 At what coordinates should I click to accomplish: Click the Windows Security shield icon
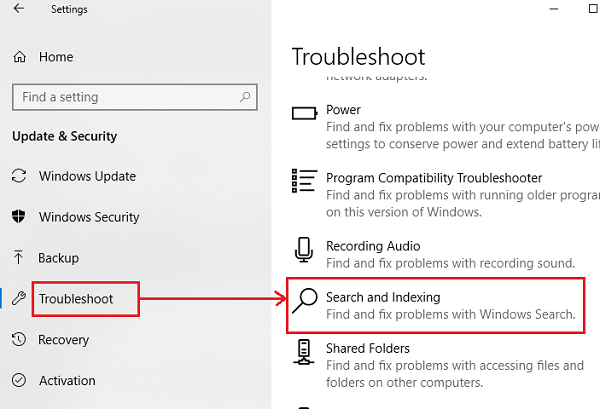19,217
